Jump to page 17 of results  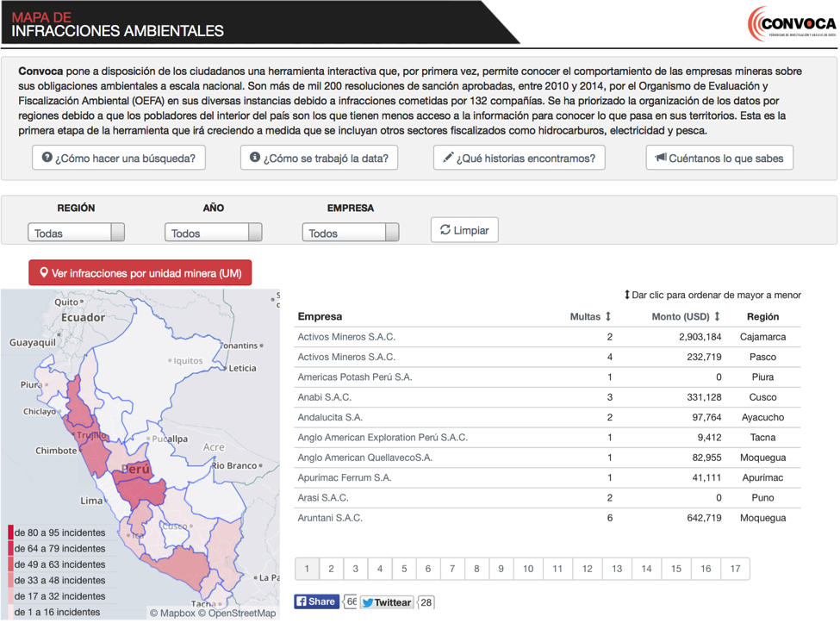coord(735,569)
